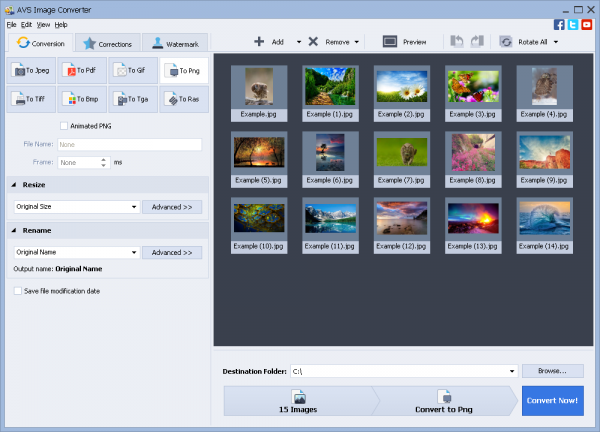Switch to the Corrections tab
The width and height of the screenshot is (600, 432).
[x=106, y=44]
